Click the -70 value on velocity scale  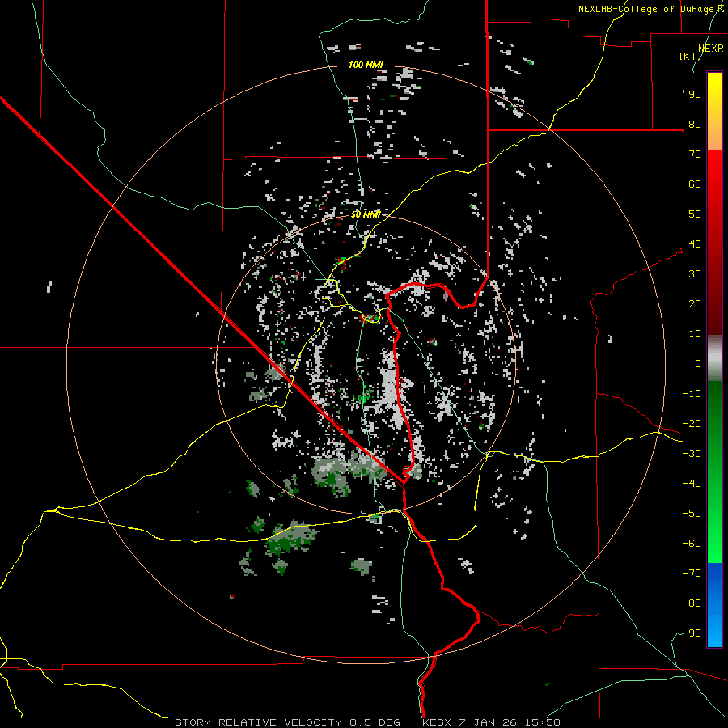click(x=692, y=574)
